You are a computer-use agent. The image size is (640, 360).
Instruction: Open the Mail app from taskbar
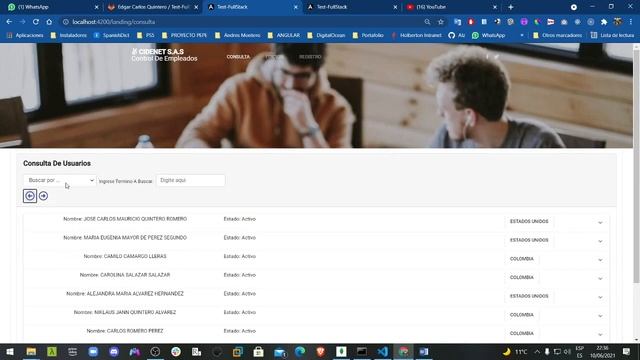[x=280, y=352]
